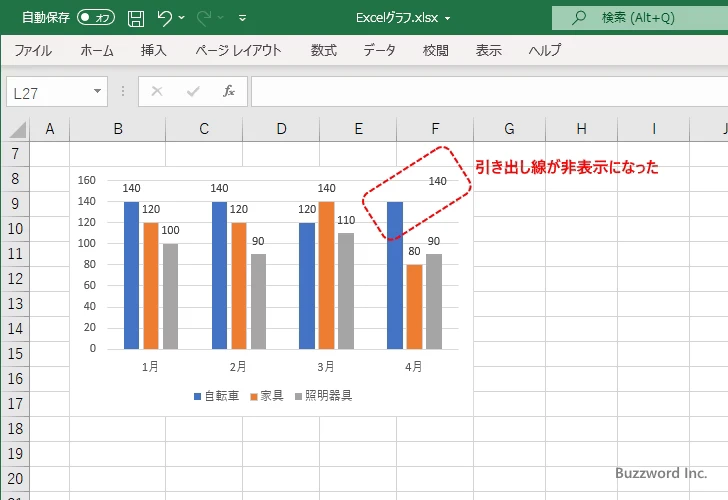Click the 自転車 legend label

click(221, 396)
